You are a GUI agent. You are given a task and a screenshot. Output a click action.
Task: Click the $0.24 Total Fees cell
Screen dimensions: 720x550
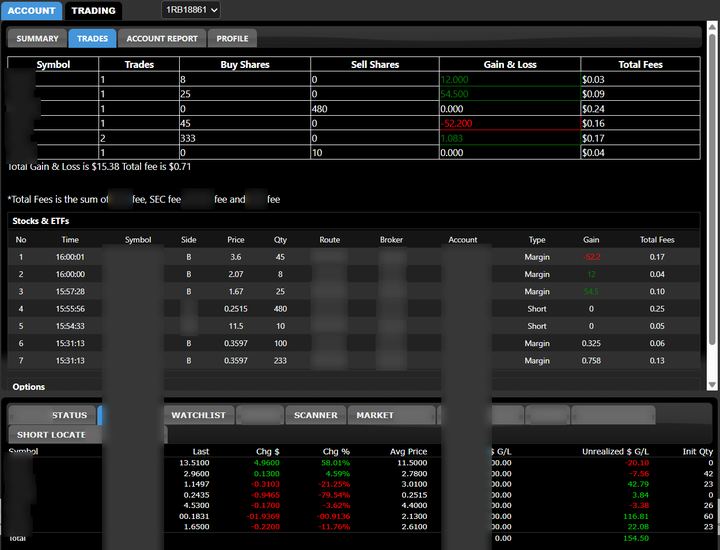(x=640, y=108)
